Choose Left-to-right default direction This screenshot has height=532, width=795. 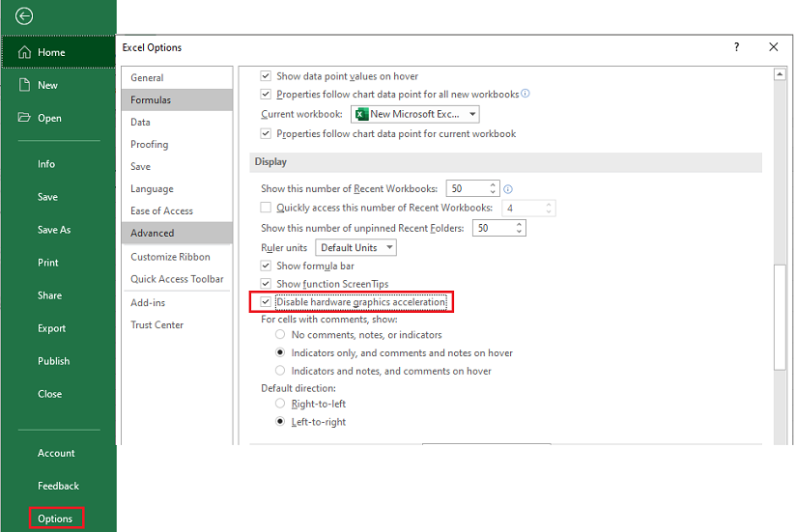[280, 422]
